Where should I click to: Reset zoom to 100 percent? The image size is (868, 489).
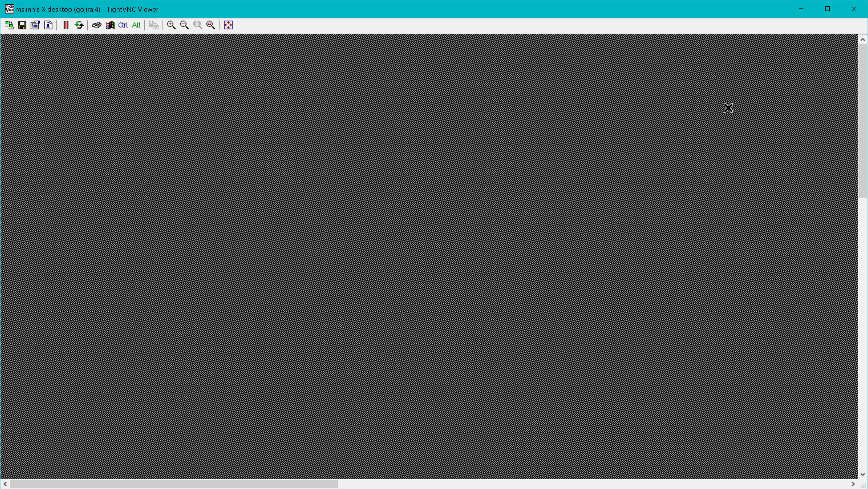point(198,25)
